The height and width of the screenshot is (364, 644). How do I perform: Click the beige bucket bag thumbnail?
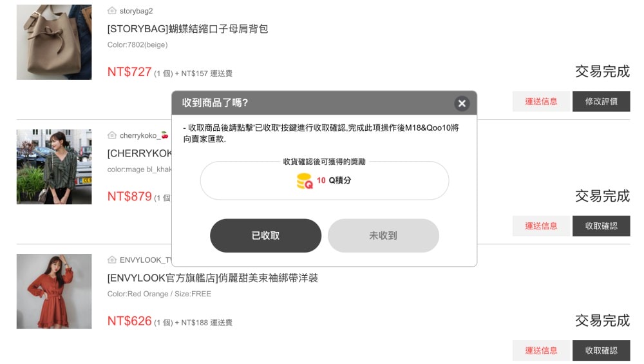54,43
